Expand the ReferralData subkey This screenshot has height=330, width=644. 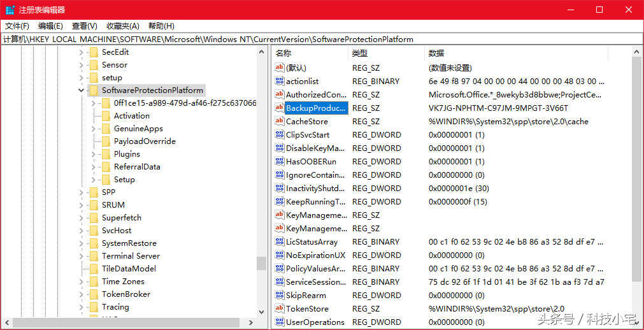coord(94,167)
